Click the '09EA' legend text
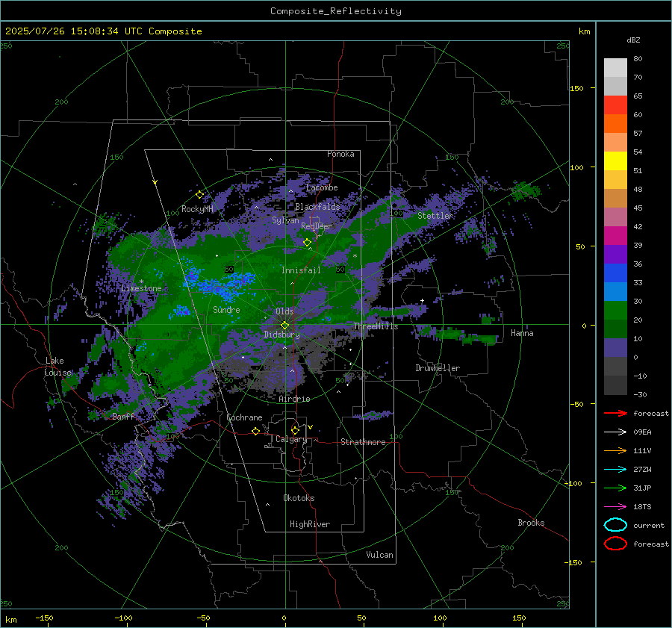Screen dimensions: 672x628 click(642, 432)
